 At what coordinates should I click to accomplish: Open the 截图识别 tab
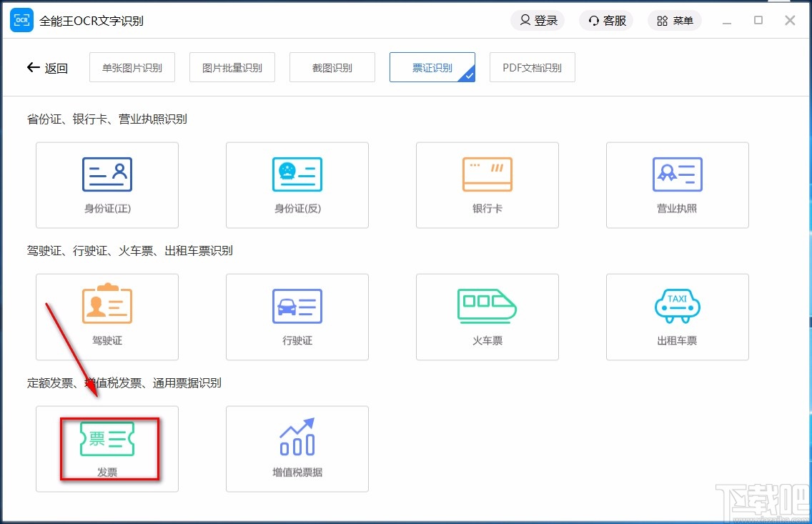tap(332, 66)
